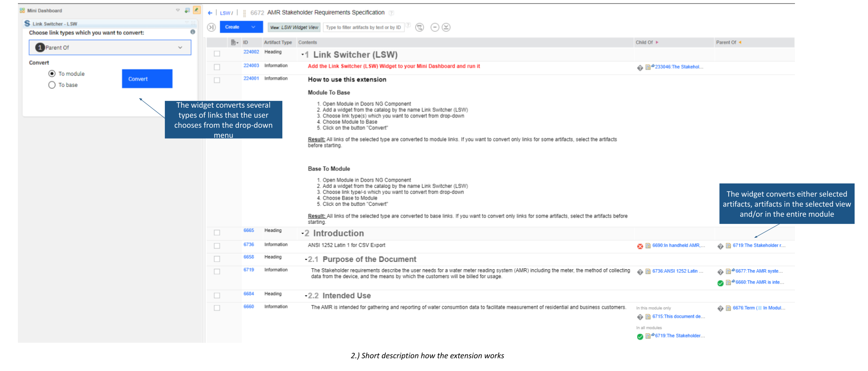Collapse heading 1 Link Switcher (LSW)
The width and height of the screenshot is (868, 371).
click(x=302, y=55)
